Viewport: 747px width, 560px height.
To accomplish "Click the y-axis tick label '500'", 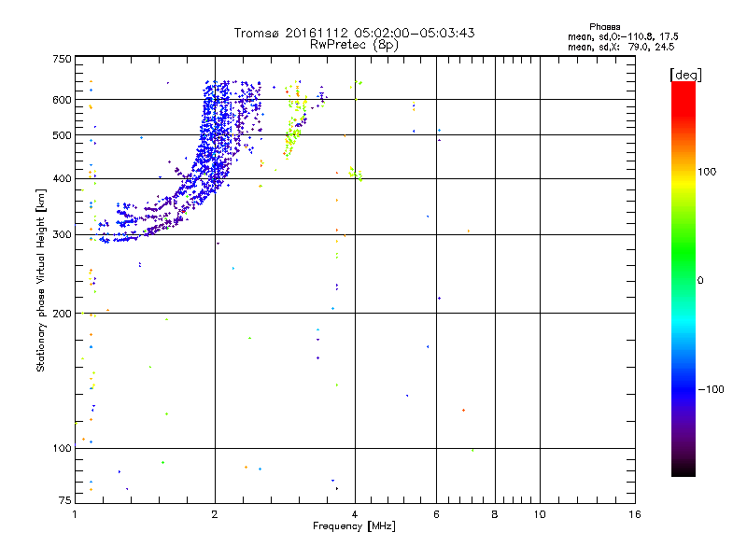I will click(x=62, y=135).
